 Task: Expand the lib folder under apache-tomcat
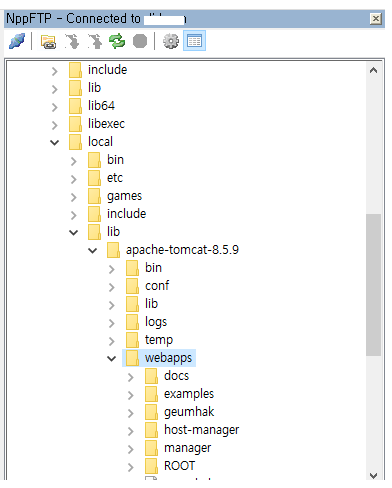(x=112, y=305)
